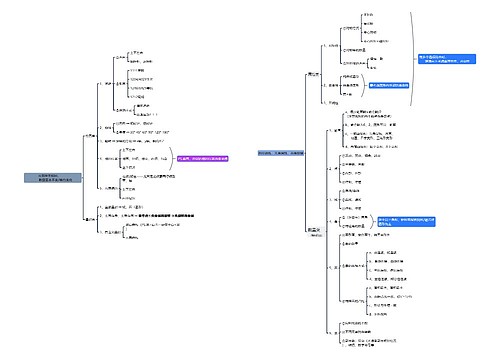
Task: Select the highlighted lower main branch of right map
Action: (314, 230)
